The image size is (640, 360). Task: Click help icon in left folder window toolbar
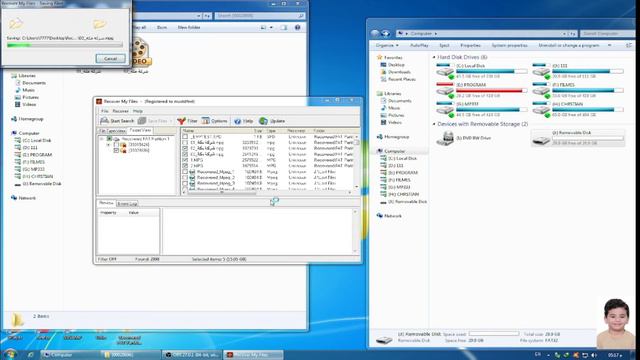[x=298, y=27]
